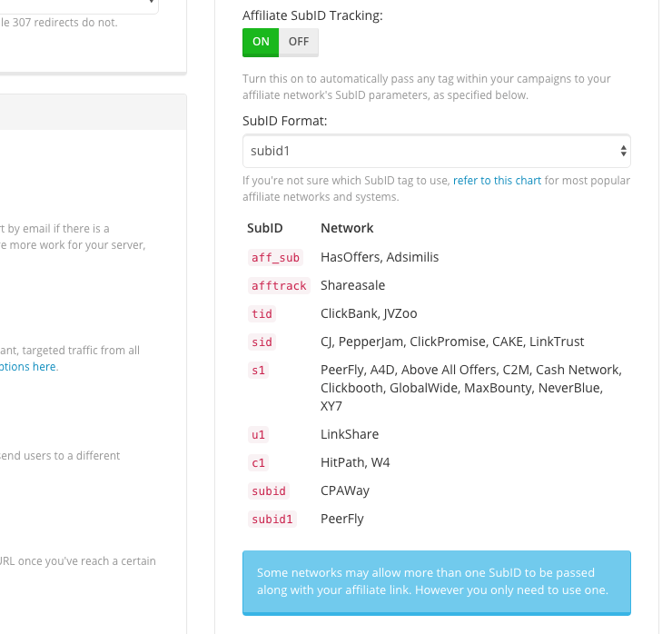Viewport: 672px width, 634px height.
Task: Follow the "options here" link
Action: point(27,367)
